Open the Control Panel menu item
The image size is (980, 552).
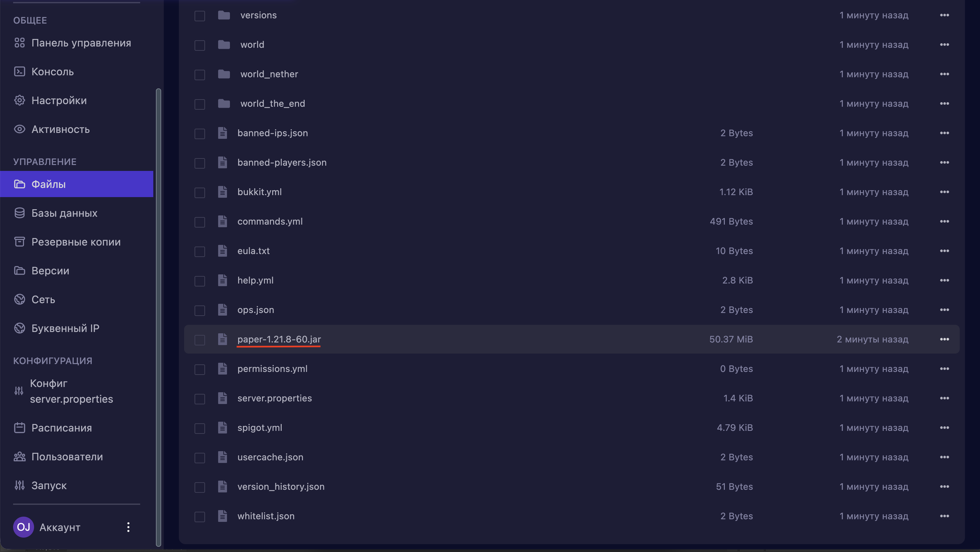click(81, 43)
